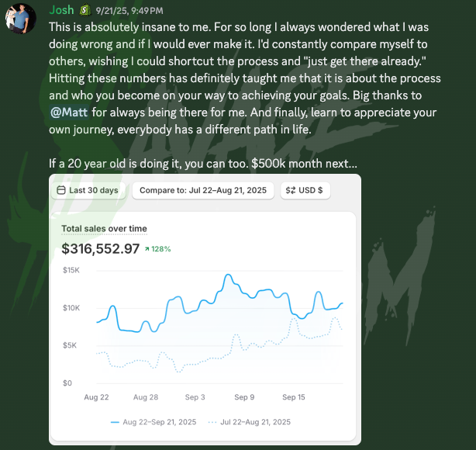Click the $316,552.97 total sales figure
The height and width of the screenshot is (450, 476).
101,249
